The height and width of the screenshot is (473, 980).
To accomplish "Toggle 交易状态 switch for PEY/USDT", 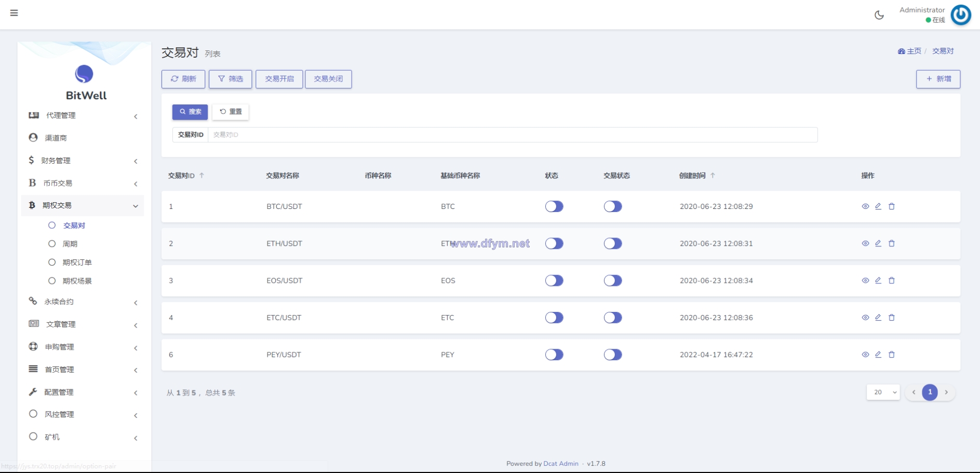I will click(613, 354).
